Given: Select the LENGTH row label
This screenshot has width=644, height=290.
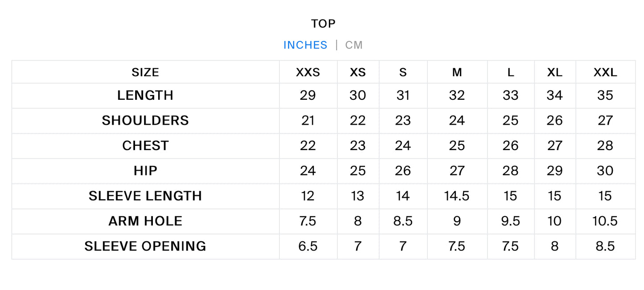Looking at the screenshot, I should (x=145, y=95).
